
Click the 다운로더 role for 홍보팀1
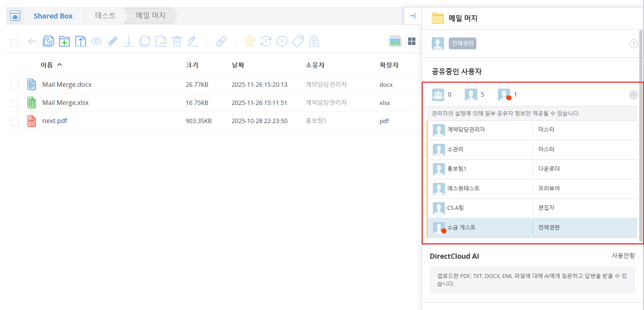click(549, 169)
